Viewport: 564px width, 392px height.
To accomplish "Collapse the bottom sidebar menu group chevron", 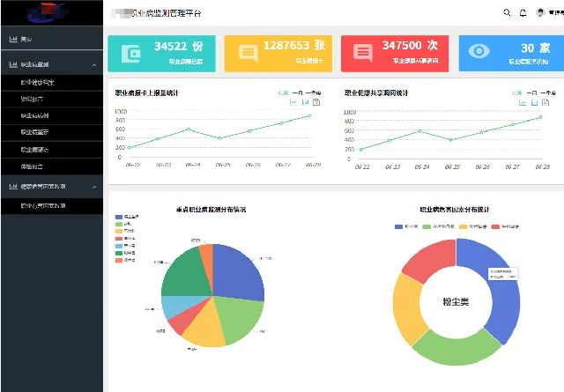I will (94, 187).
